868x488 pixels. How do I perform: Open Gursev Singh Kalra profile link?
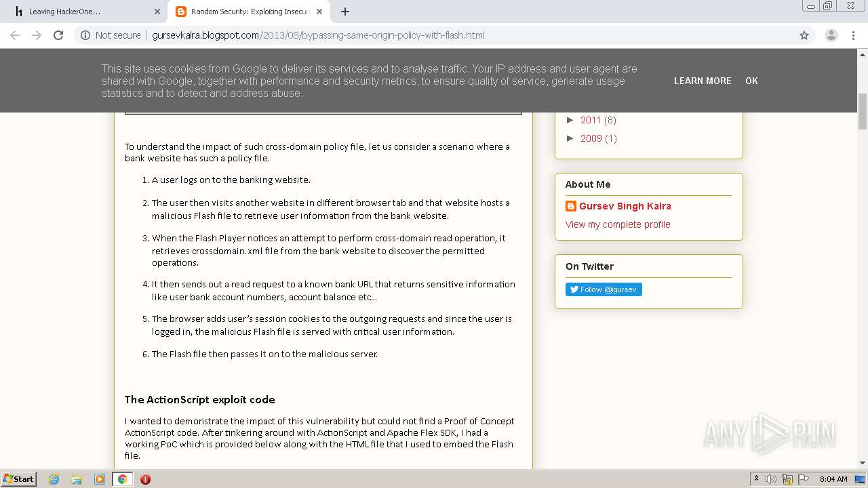coord(625,206)
